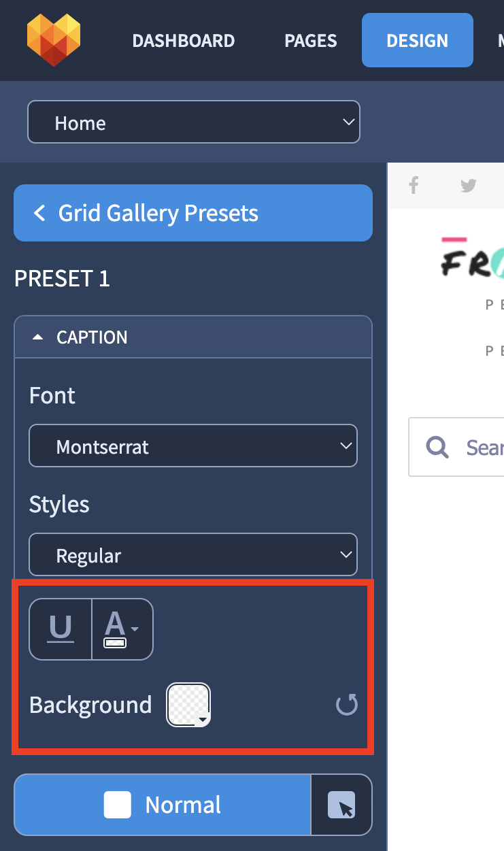
Task: Open the Background color swatch
Action: pyautogui.click(x=189, y=705)
